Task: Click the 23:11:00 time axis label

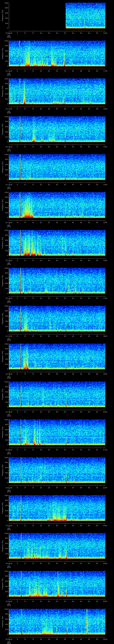Action: [9, 109]
